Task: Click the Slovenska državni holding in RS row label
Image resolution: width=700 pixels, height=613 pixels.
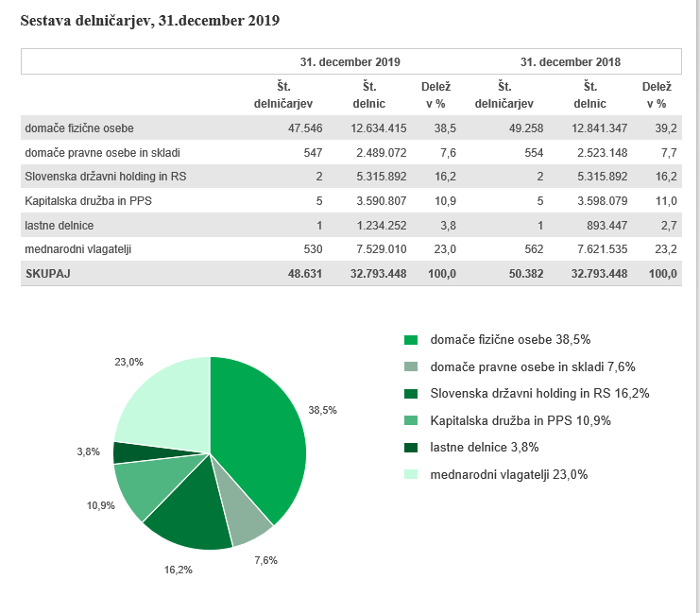Action: 106,177
